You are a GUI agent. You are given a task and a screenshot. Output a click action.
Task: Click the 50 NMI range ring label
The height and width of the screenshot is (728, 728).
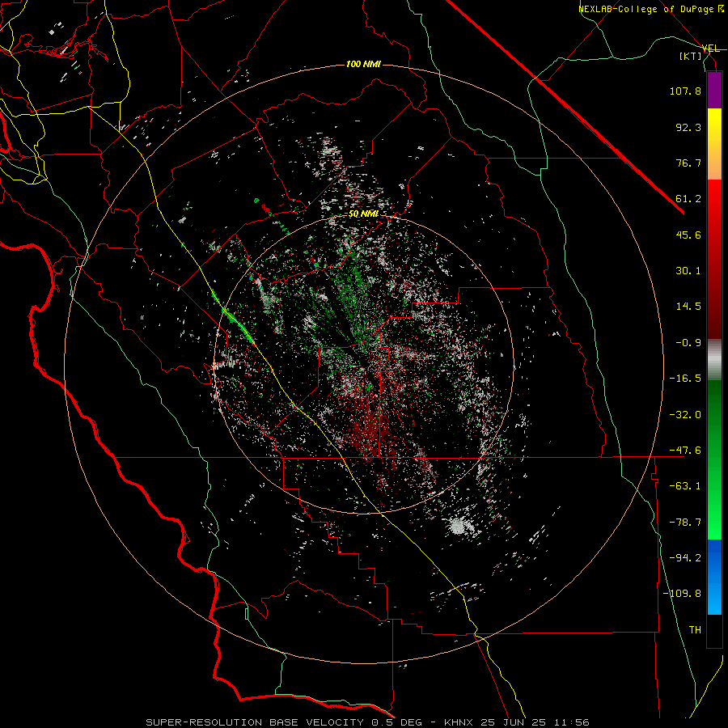click(363, 214)
